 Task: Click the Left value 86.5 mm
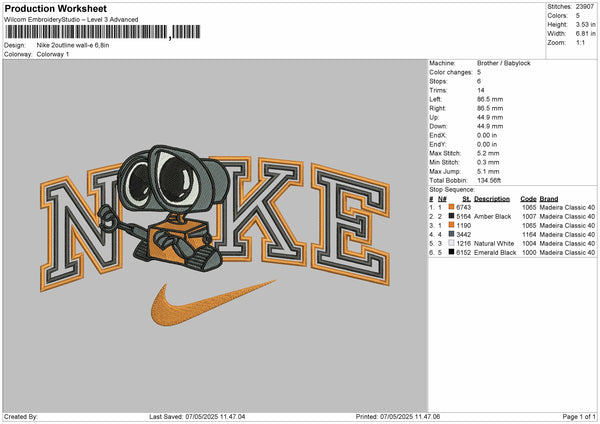tap(490, 99)
